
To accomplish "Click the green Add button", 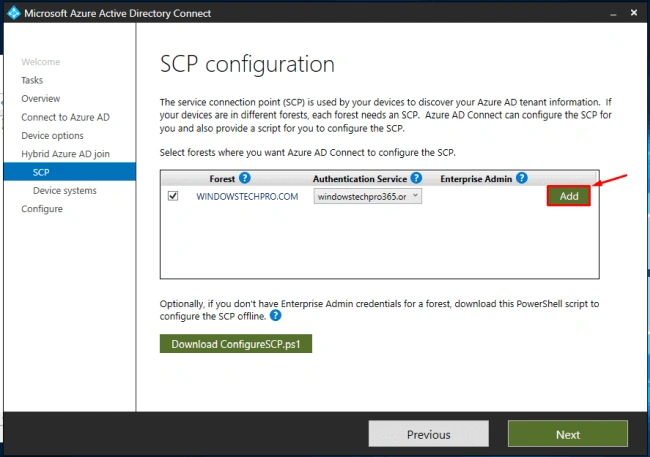I will click(x=569, y=196).
